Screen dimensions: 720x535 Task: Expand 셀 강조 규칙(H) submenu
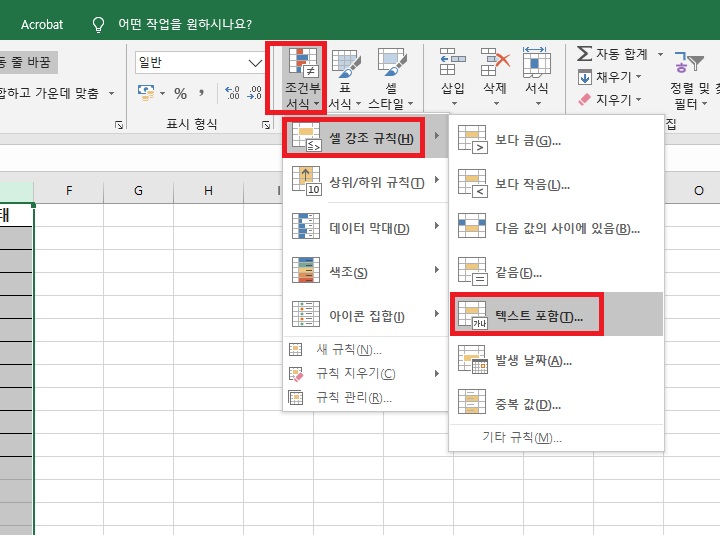pos(365,138)
